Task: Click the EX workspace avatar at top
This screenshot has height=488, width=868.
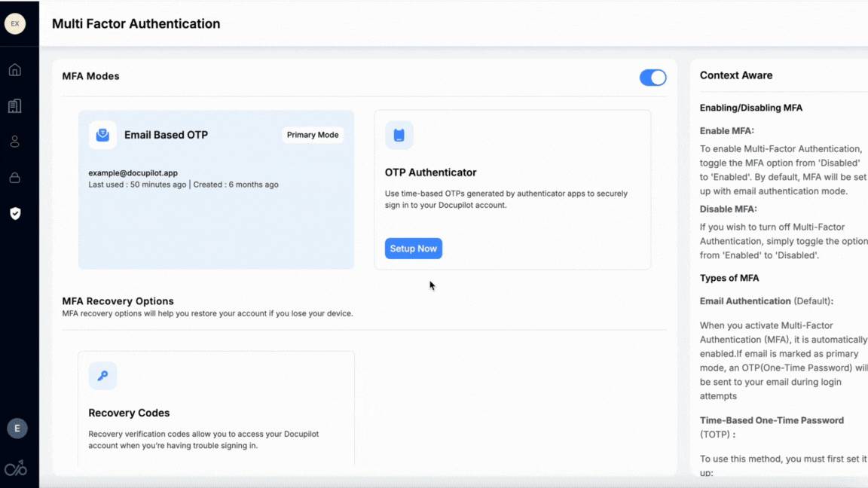Action: coord(15,23)
